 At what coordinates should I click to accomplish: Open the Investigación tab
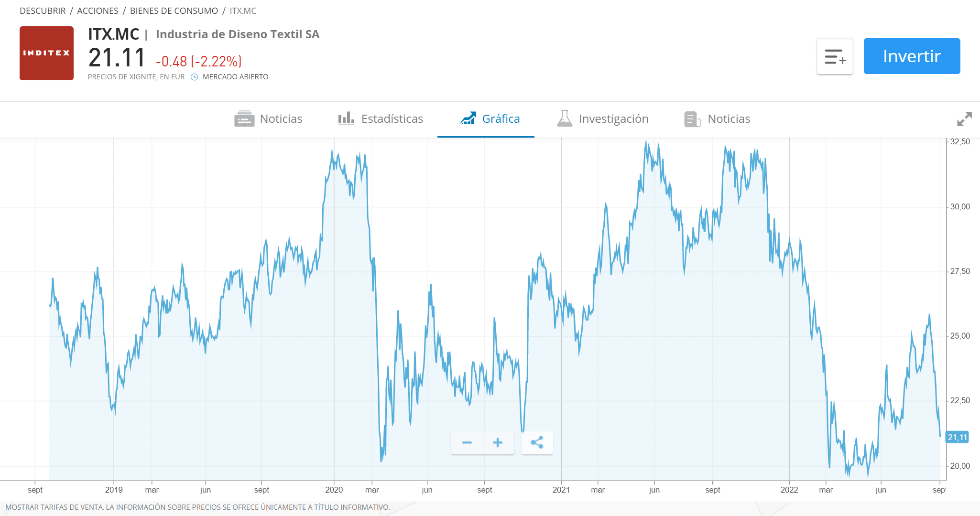tap(613, 118)
